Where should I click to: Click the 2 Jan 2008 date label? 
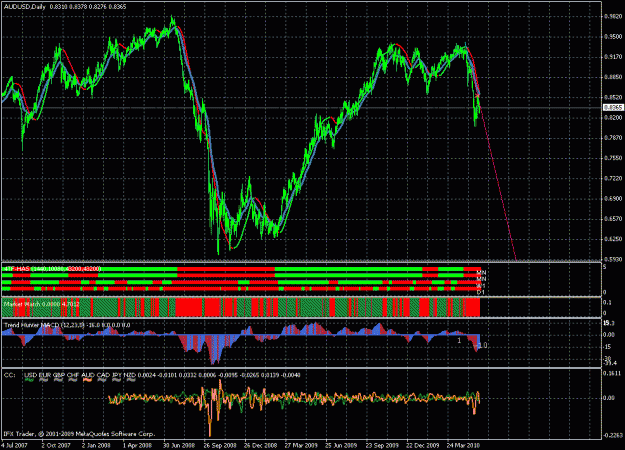click(96, 445)
